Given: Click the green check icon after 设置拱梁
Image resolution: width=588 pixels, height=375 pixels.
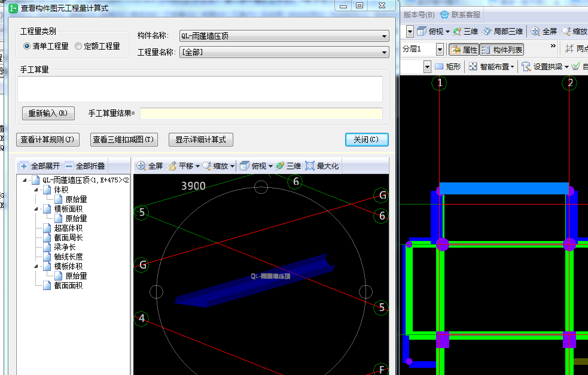Looking at the screenshot, I should coord(575,67).
